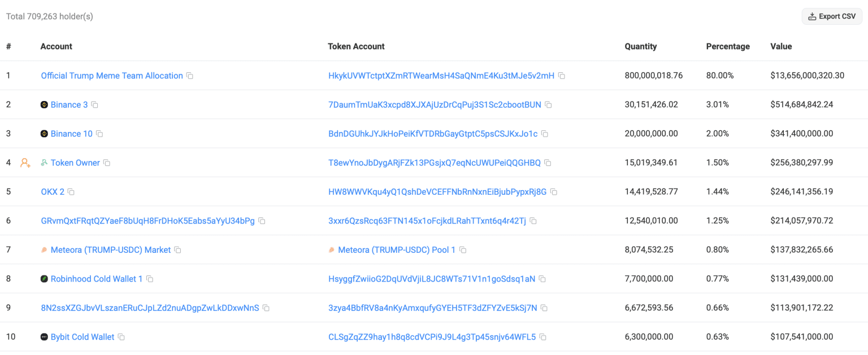Click the Export CSV button

pyautogui.click(x=831, y=16)
